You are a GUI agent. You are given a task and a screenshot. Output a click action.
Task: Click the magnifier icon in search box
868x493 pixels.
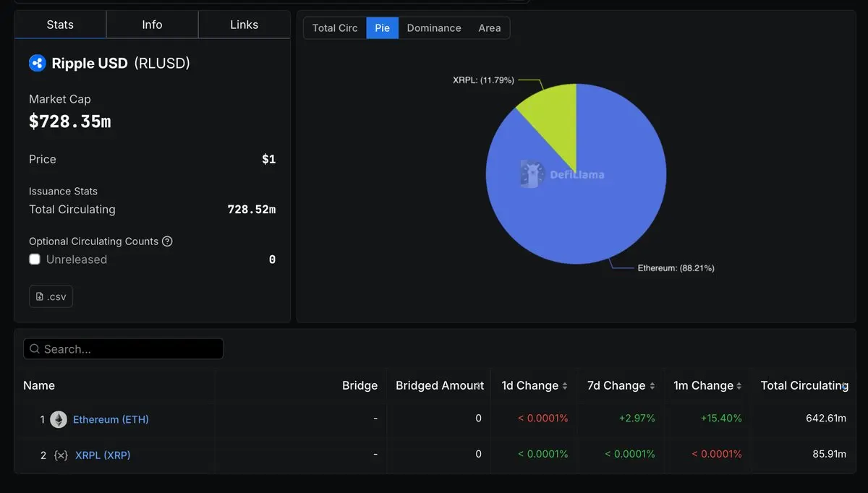tap(35, 349)
